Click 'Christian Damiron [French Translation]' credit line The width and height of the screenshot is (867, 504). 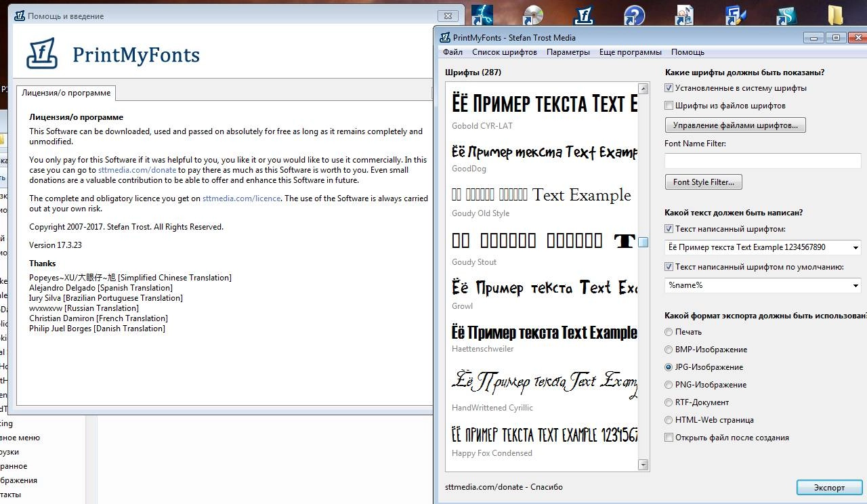tap(98, 318)
